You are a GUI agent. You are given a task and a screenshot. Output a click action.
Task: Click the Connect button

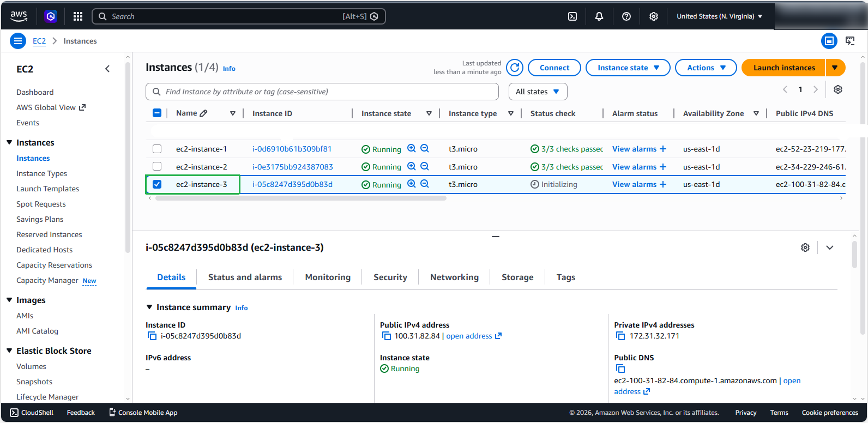pos(554,68)
